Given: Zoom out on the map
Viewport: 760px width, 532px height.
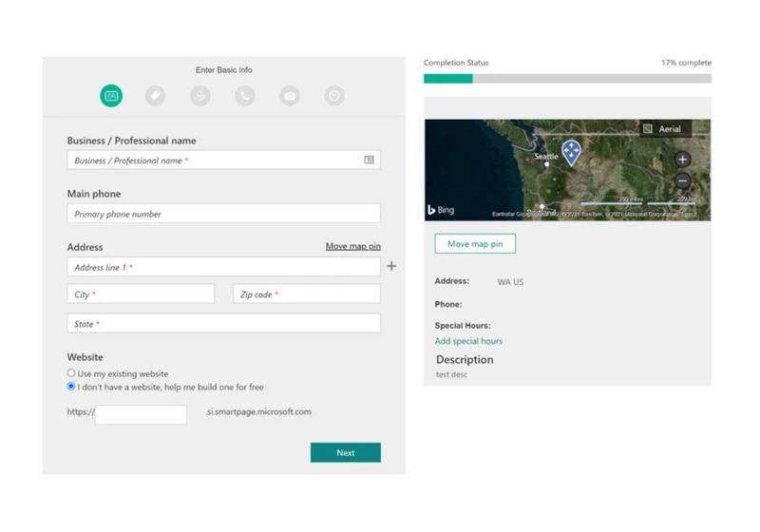Looking at the screenshot, I should (x=682, y=180).
